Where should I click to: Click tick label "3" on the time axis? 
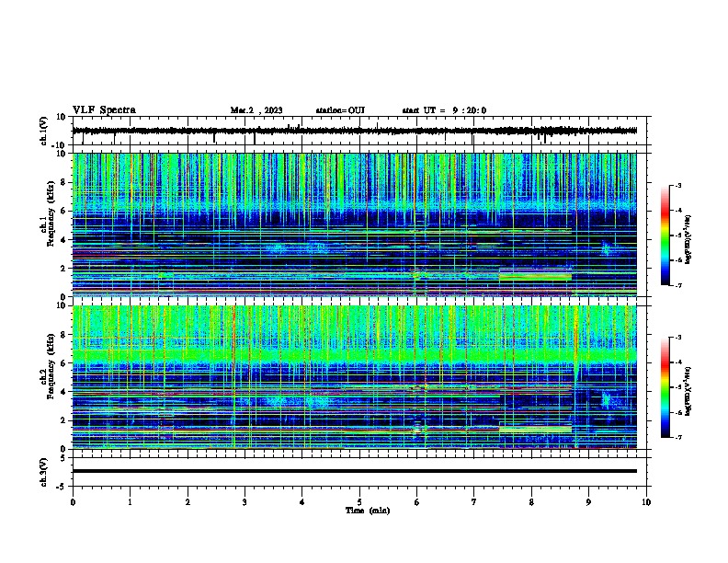tap(245, 502)
